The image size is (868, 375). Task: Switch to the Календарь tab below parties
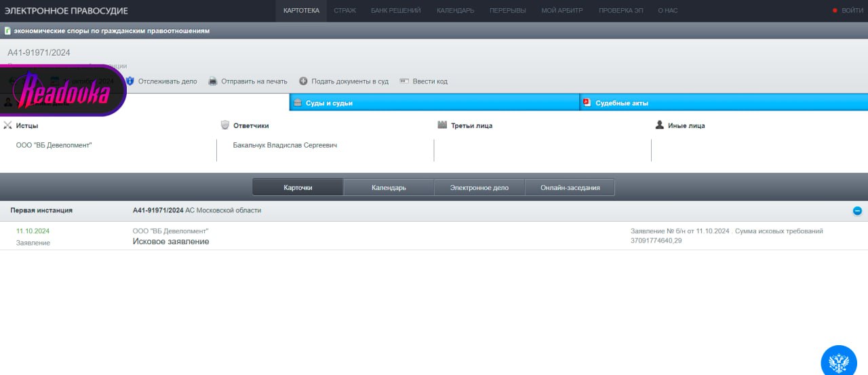(389, 188)
